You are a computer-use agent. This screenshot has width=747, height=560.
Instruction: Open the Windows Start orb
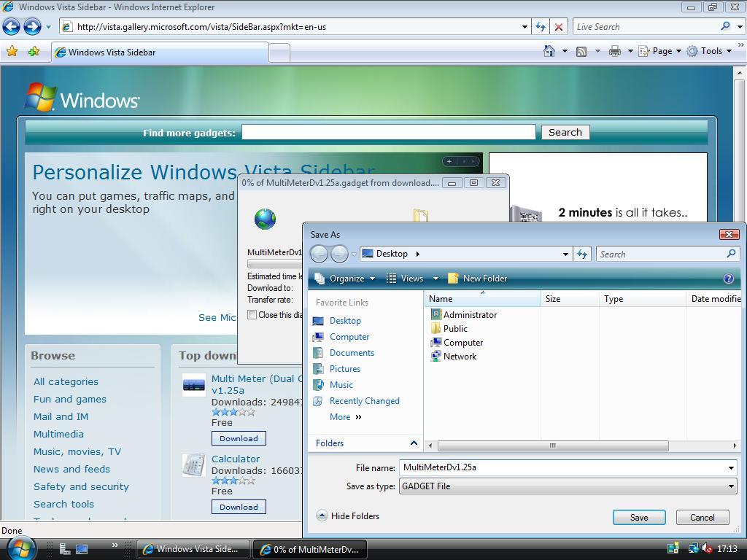(21, 548)
